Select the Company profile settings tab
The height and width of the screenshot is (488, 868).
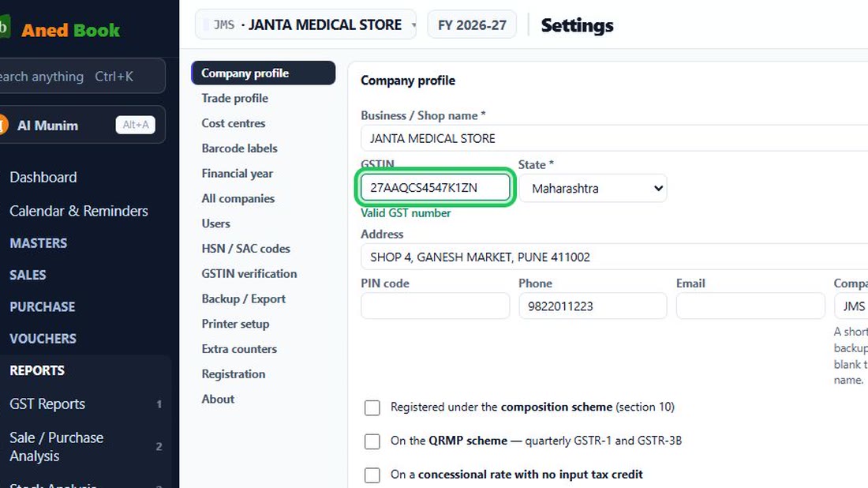[263, 73]
